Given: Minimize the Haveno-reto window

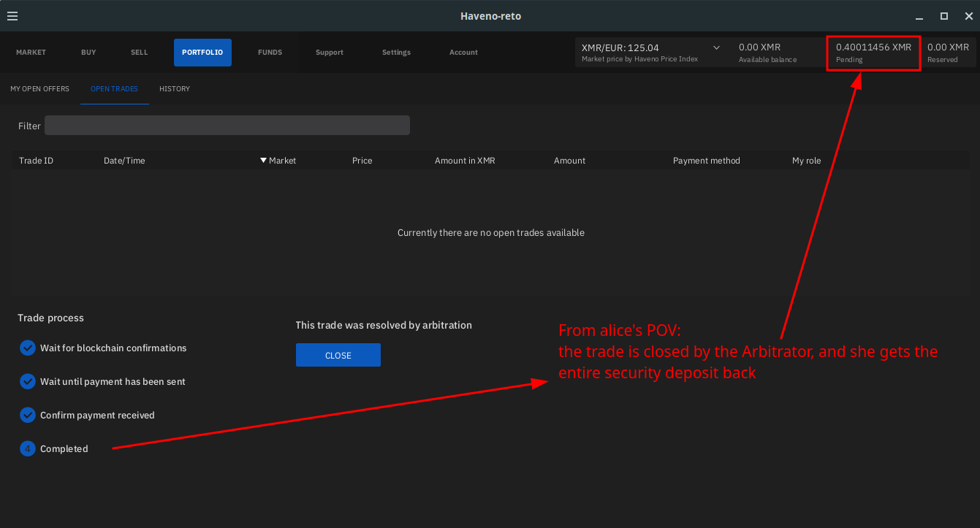Looking at the screenshot, I should click(x=919, y=16).
